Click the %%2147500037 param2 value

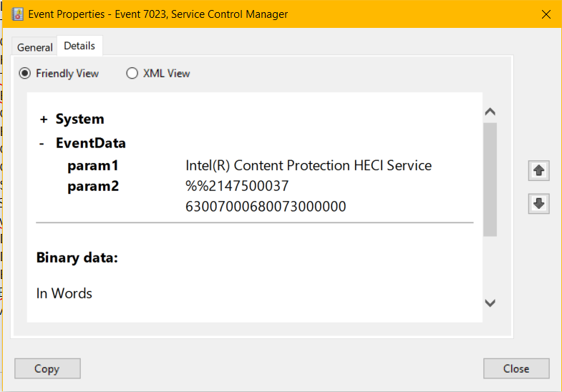[x=237, y=187]
